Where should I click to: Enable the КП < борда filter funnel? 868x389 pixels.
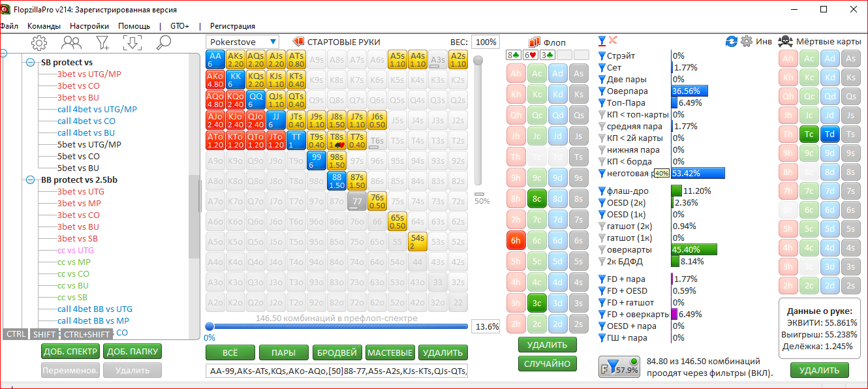pyautogui.click(x=602, y=162)
